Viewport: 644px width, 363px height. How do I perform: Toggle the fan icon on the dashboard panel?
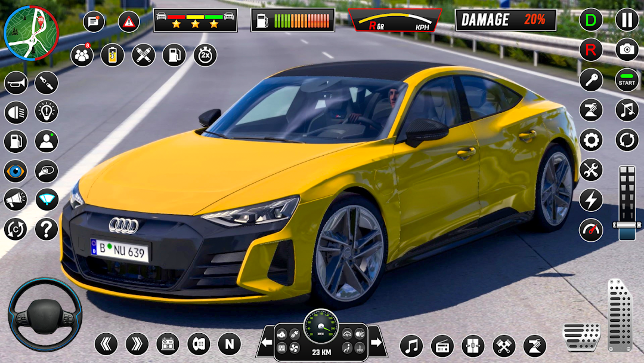[x=294, y=349]
